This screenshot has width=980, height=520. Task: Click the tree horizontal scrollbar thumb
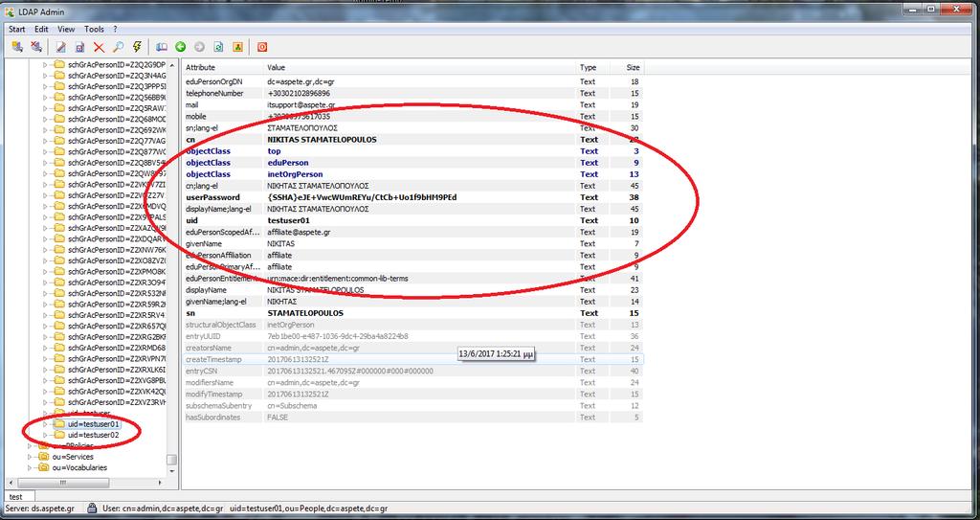[62, 483]
